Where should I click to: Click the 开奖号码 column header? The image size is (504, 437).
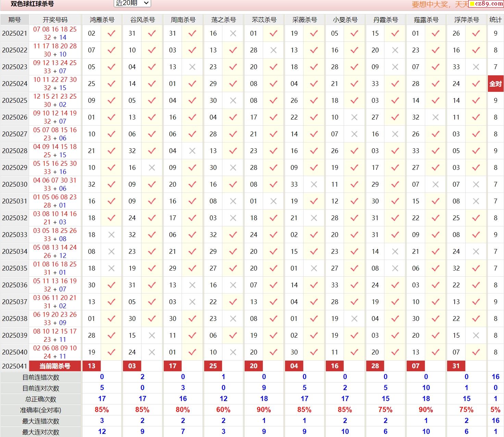[x=55, y=20]
